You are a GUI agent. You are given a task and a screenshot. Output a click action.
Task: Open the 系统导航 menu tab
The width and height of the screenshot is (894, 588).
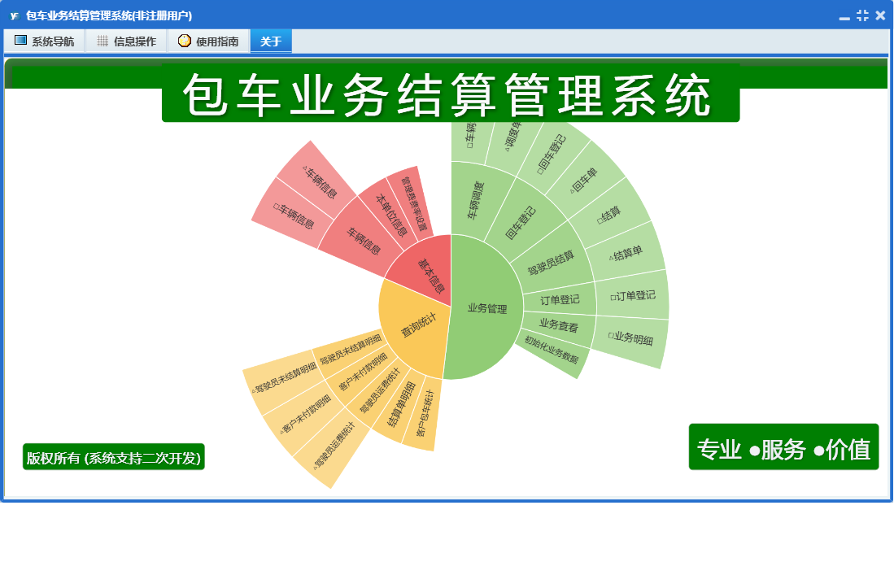(45, 41)
